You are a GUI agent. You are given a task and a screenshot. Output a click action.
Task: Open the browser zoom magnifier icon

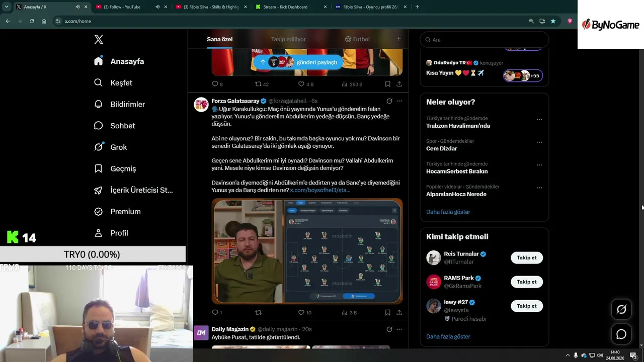coord(531,21)
